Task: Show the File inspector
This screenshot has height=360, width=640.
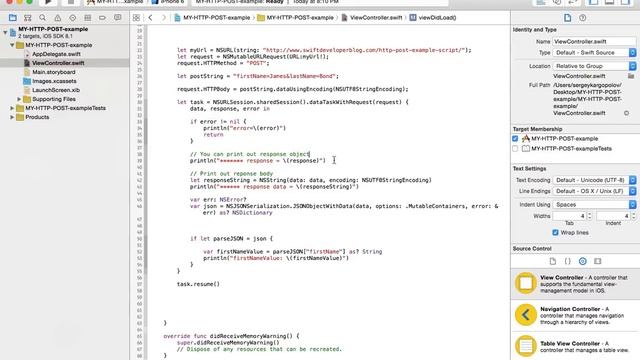Action: pyautogui.click(x=567, y=18)
